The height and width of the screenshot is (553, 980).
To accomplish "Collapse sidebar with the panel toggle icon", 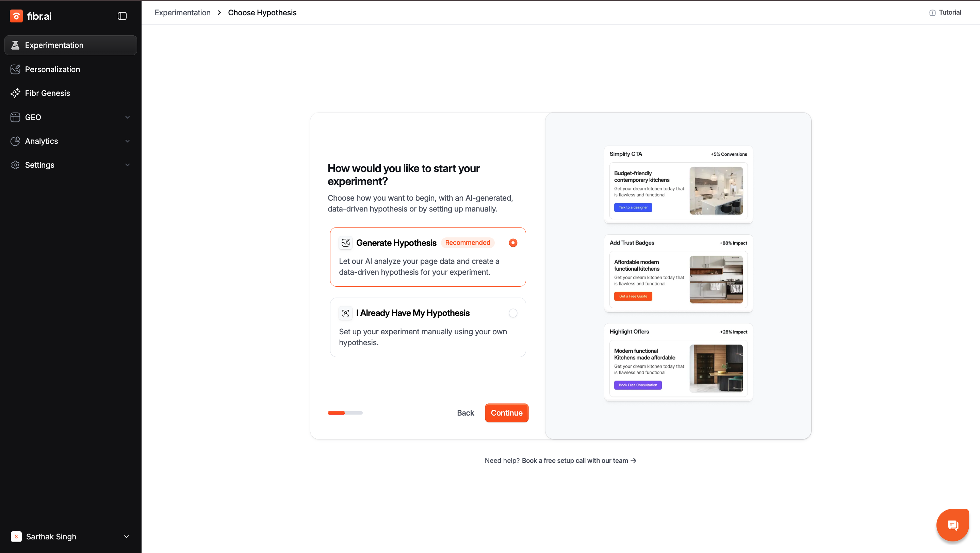I will (122, 16).
